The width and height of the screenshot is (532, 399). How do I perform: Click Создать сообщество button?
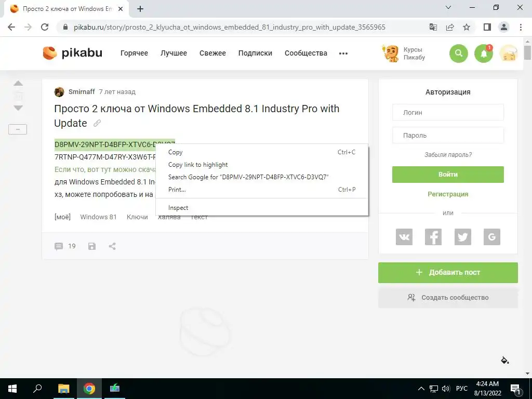click(x=448, y=298)
